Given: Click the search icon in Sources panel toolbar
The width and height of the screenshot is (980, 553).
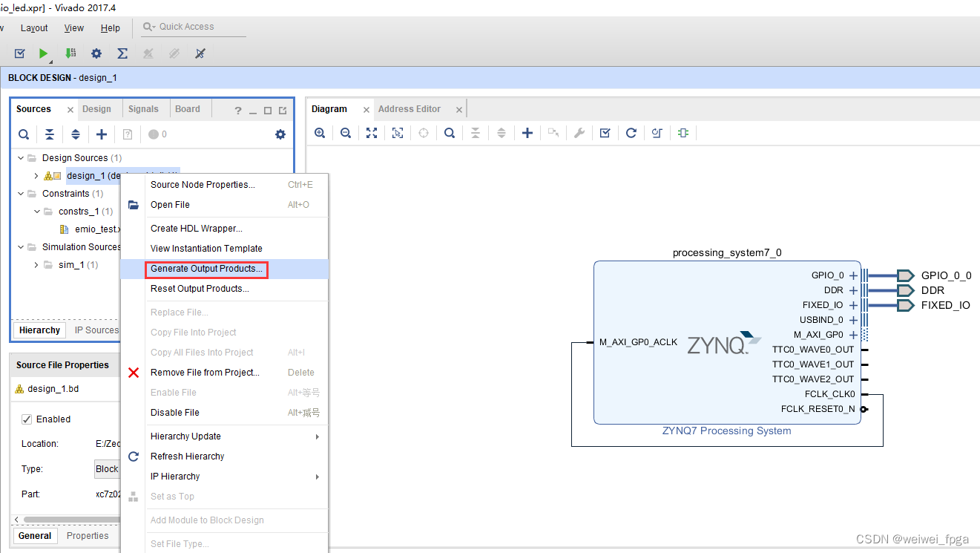Looking at the screenshot, I should [x=24, y=134].
